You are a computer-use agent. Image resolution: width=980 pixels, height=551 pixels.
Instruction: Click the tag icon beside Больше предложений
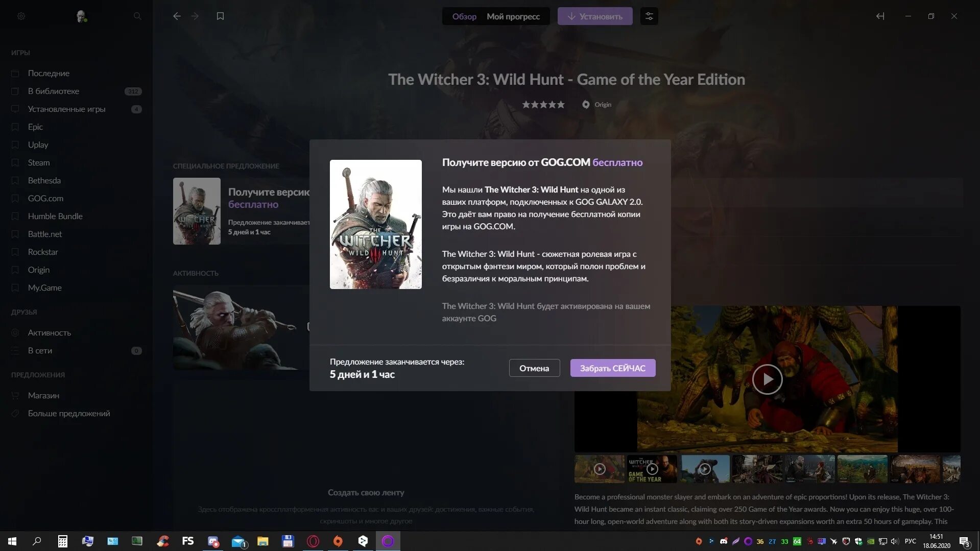pyautogui.click(x=15, y=413)
